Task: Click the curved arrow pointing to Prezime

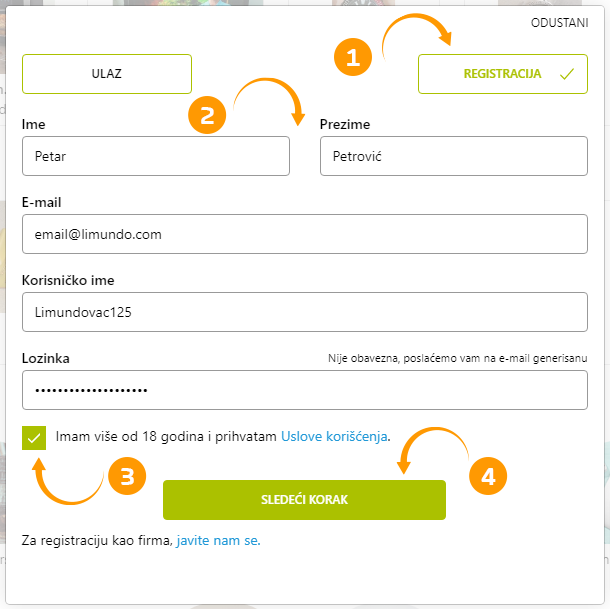Action: tap(269, 101)
